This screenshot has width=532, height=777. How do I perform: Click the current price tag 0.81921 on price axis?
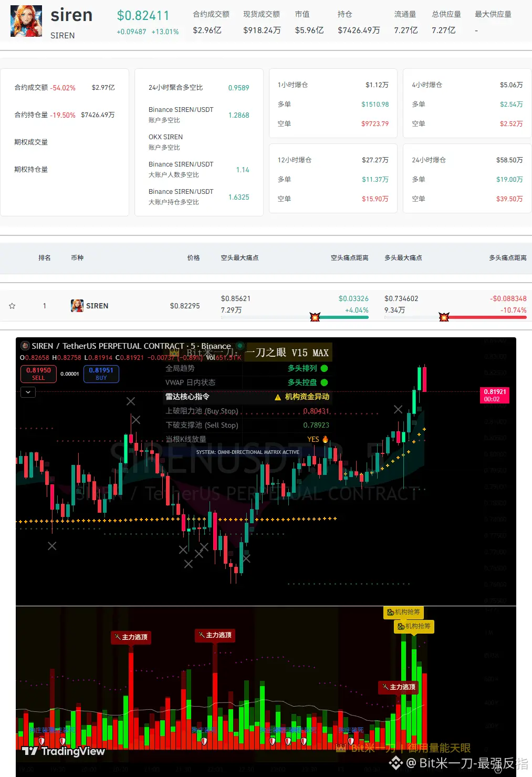click(x=495, y=395)
